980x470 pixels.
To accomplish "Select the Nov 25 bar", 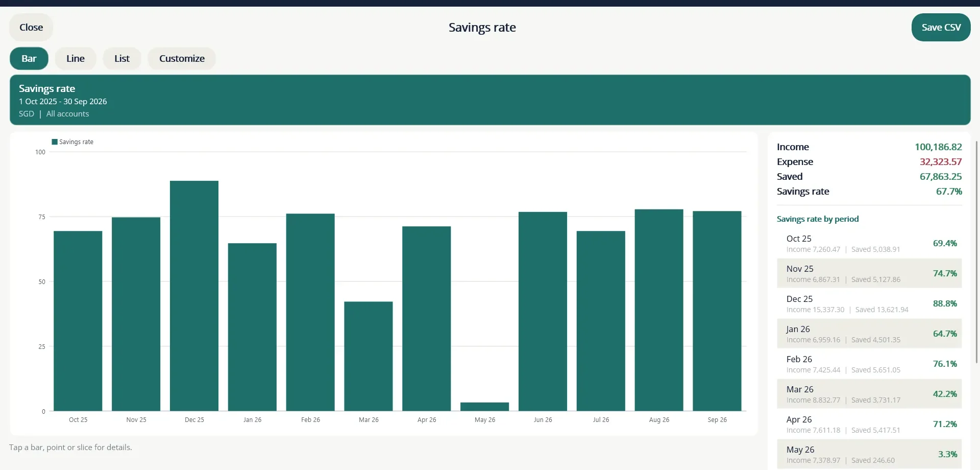I will click(x=136, y=314).
